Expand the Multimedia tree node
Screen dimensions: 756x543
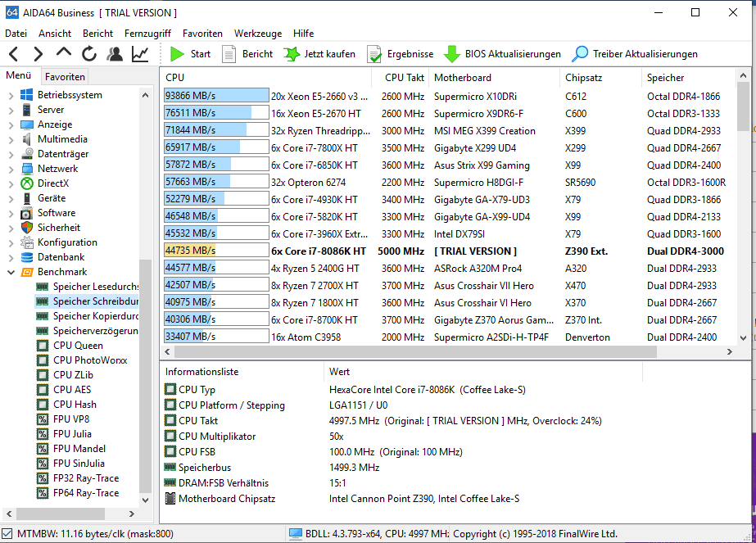click(x=11, y=140)
